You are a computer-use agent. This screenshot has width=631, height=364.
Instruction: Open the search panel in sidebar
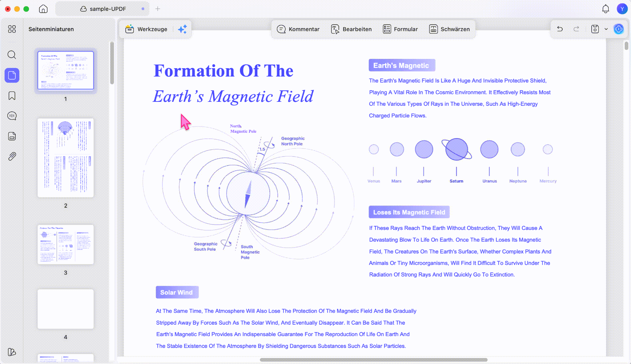click(12, 55)
